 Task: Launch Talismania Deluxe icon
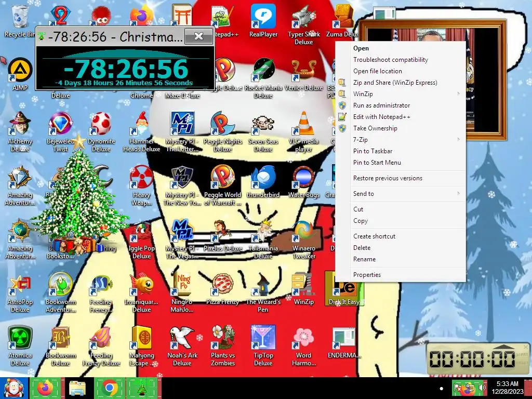pos(263,239)
